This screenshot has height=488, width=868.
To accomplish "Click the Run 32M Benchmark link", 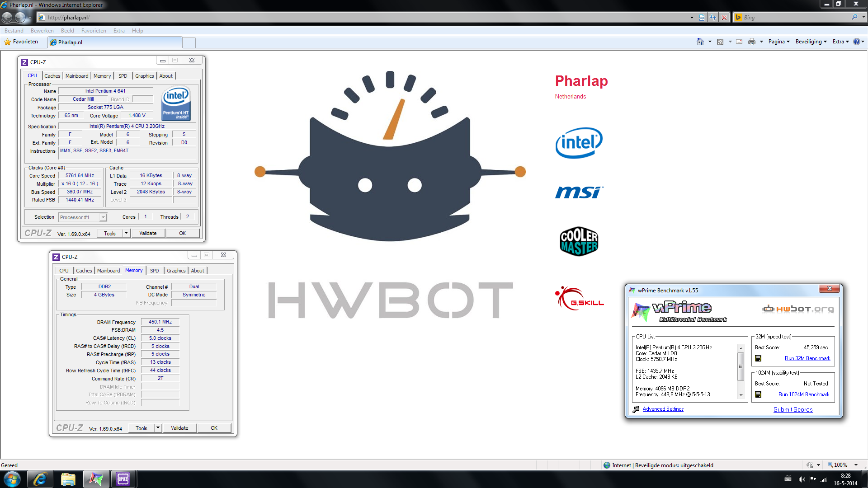I will coord(807,358).
